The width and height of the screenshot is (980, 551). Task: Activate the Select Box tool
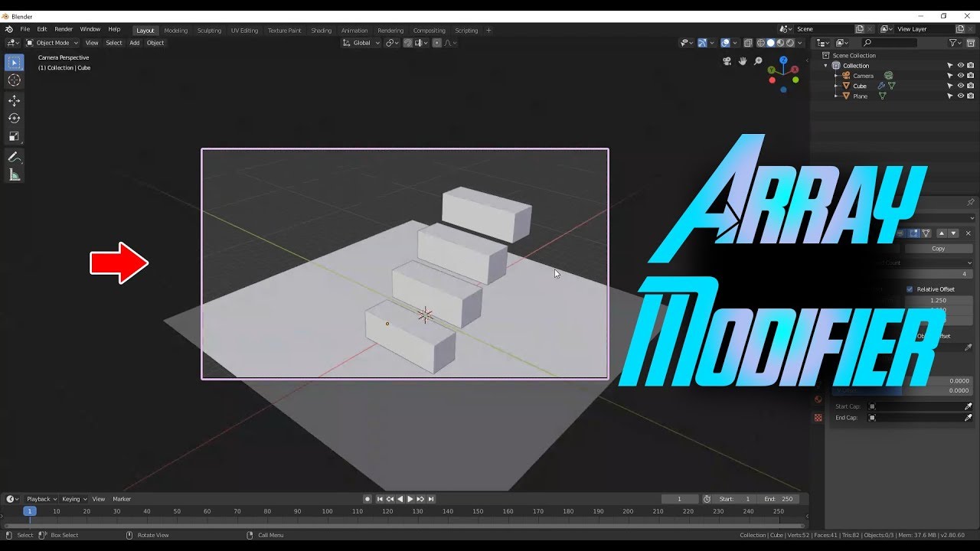pos(14,62)
